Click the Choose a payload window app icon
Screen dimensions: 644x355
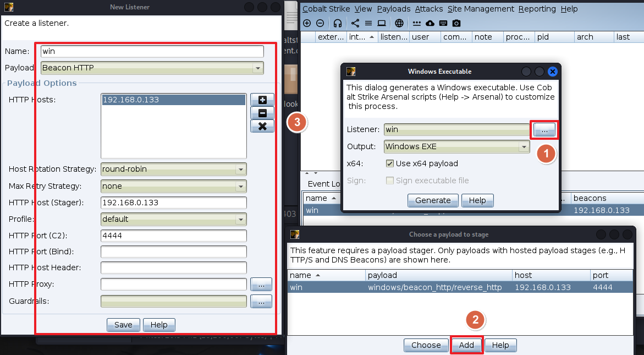tap(295, 234)
